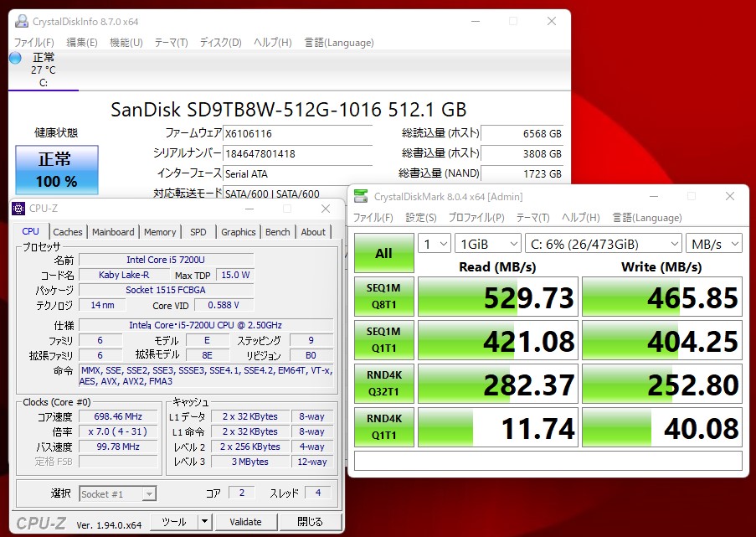The height and width of the screenshot is (537, 756).
Task: Click the RND4K Q1T1 read result 11.74
Action: point(498,426)
